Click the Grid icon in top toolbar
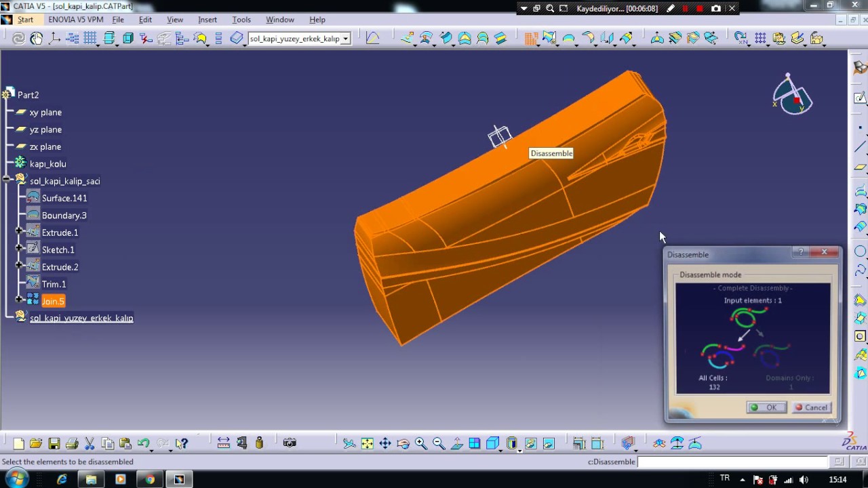 point(90,39)
